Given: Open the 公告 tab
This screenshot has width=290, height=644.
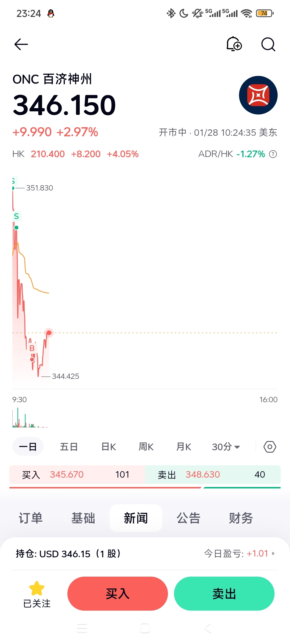Looking at the screenshot, I should tap(189, 518).
